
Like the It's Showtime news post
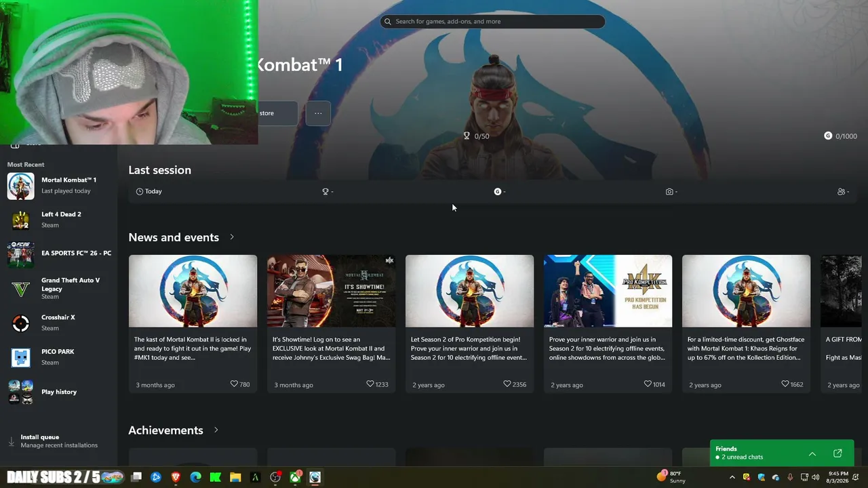(x=370, y=384)
